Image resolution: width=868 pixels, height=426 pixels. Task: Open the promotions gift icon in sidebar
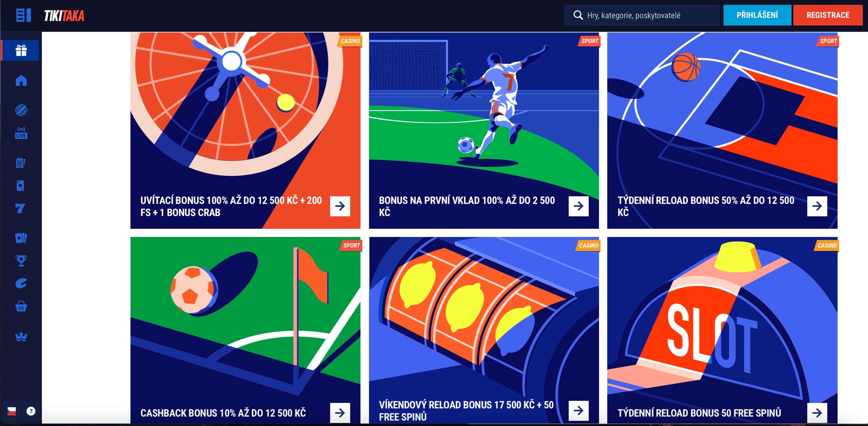point(21,50)
